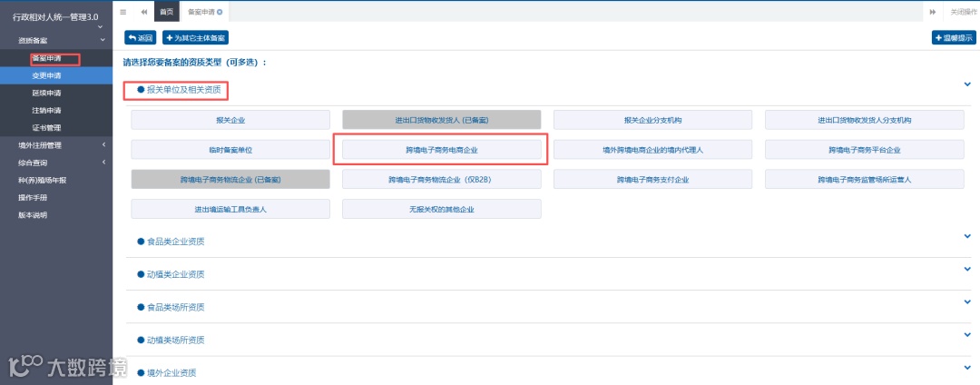Select 进出口货物收发货人 (已备案) option
The width and height of the screenshot is (980, 385).
click(x=441, y=120)
